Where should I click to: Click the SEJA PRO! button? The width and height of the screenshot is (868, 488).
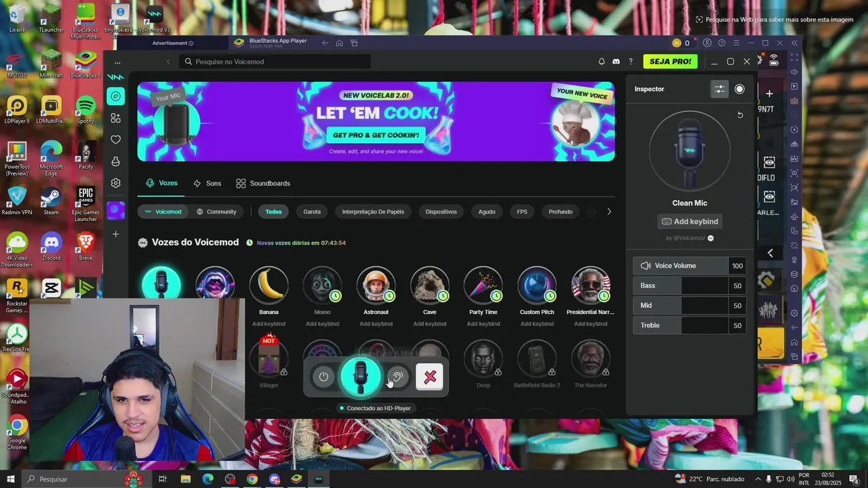tap(670, 62)
